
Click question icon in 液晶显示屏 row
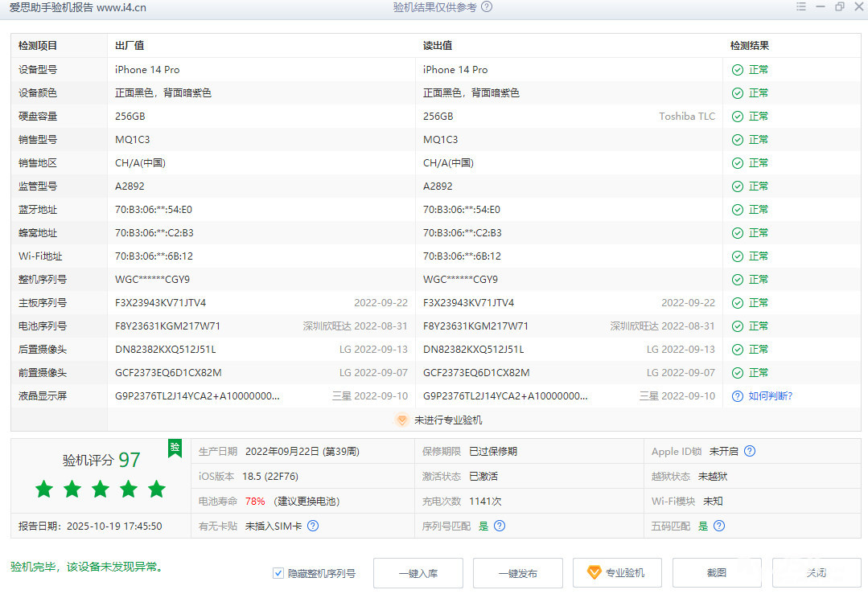[737, 396]
